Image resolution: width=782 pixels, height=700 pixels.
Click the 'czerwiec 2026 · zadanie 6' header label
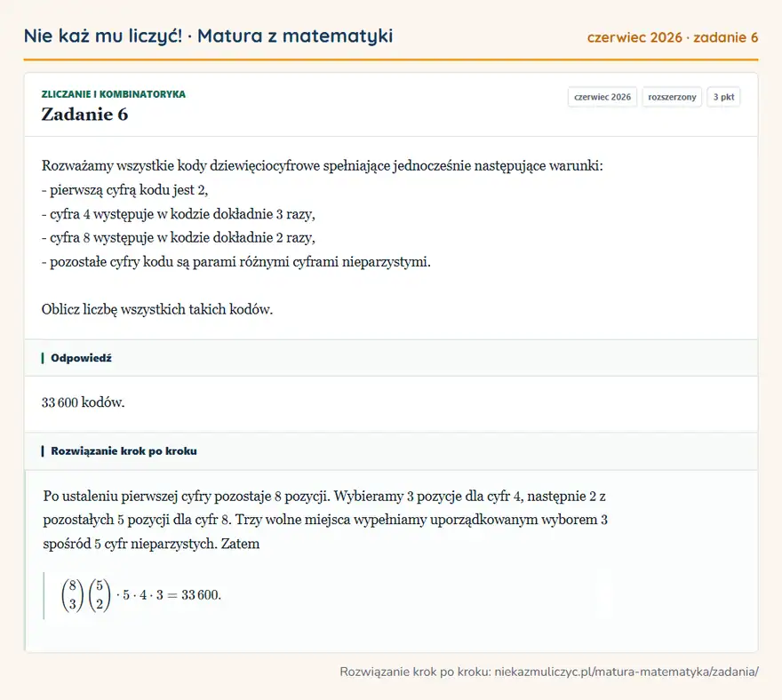click(x=673, y=37)
